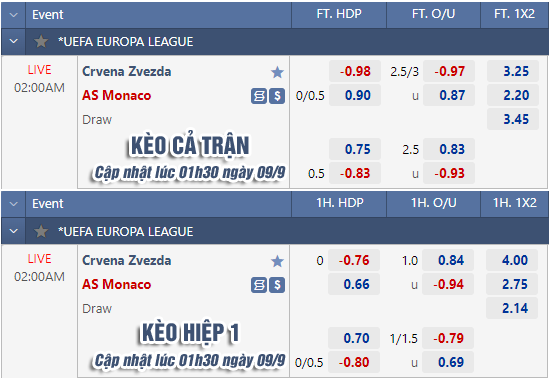Star the lower UEFA Europa League header

click(x=41, y=231)
